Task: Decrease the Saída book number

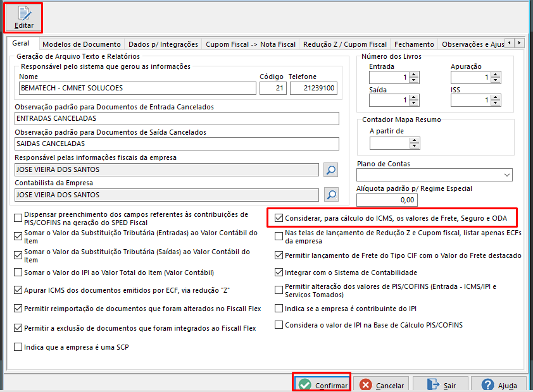Action: (414, 103)
